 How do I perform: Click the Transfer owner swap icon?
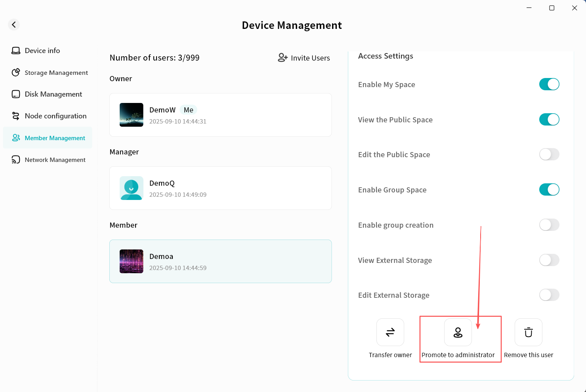(390, 332)
